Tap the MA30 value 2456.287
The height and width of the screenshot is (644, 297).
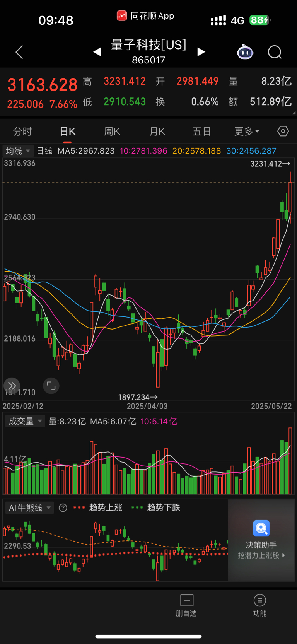251,151
